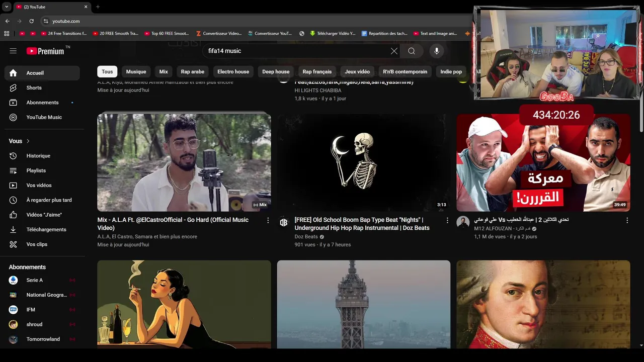Open Serie A subscription channel
Image resolution: width=644 pixels, height=362 pixels.
[x=42, y=280]
